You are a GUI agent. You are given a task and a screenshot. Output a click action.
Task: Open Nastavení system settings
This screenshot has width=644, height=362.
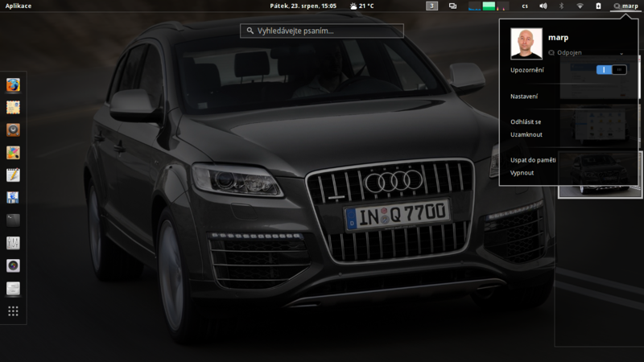click(524, 97)
